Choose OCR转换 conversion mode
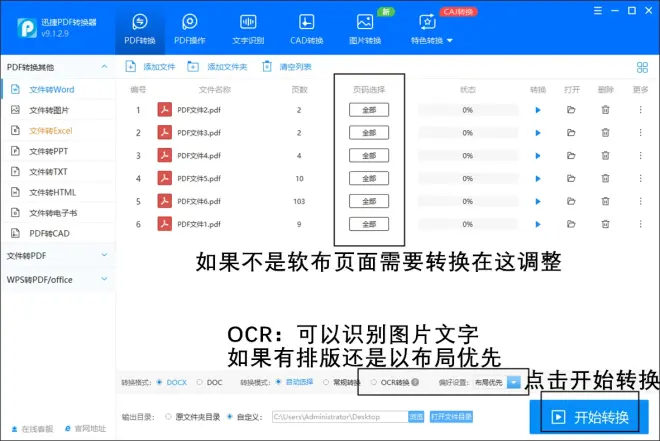Screen dimensions: 660x441 [374, 382]
